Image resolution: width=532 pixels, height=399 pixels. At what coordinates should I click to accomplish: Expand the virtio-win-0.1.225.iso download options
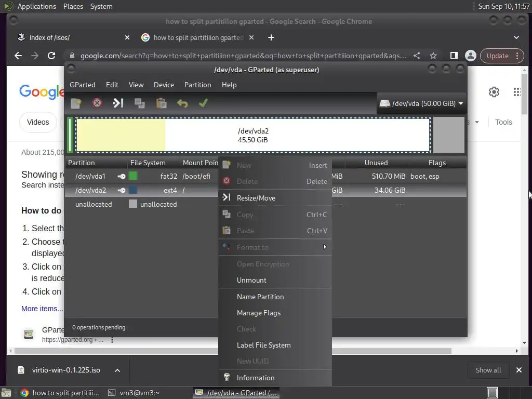click(117, 370)
